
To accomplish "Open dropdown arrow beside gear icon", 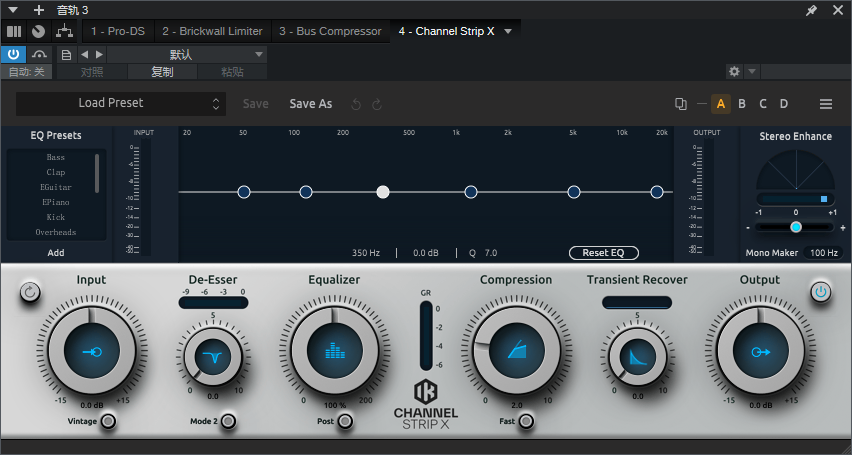I will coord(751,71).
